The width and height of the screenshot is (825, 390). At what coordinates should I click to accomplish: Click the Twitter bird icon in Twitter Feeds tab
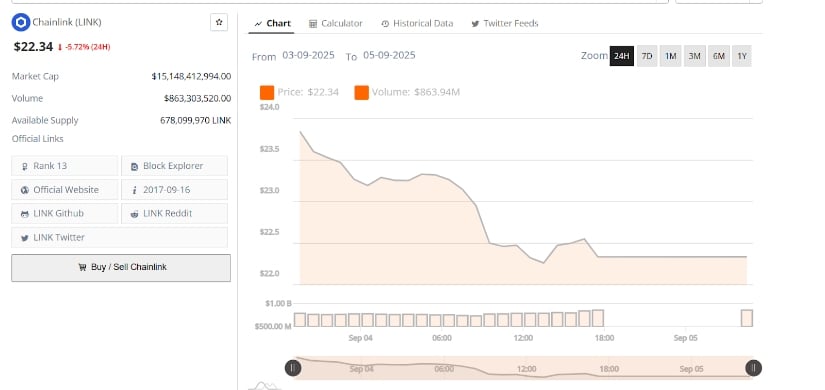point(475,24)
